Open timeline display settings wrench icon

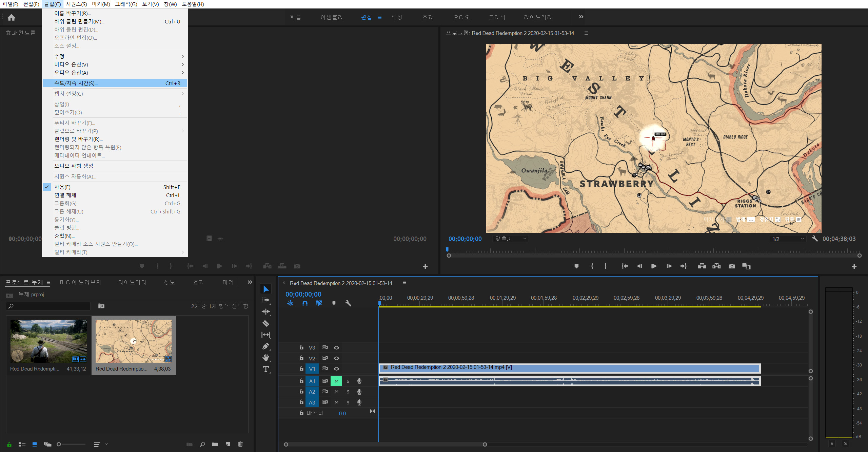click(348, 303)
